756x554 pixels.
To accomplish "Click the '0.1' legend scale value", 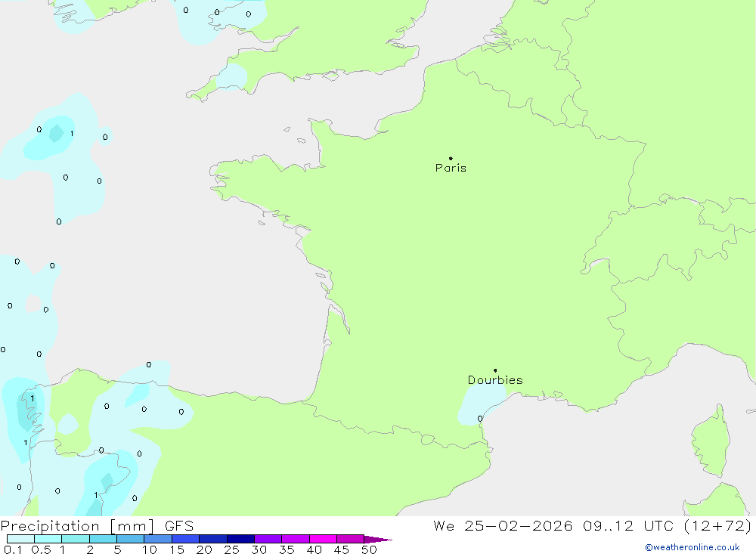I will (13, 549).
